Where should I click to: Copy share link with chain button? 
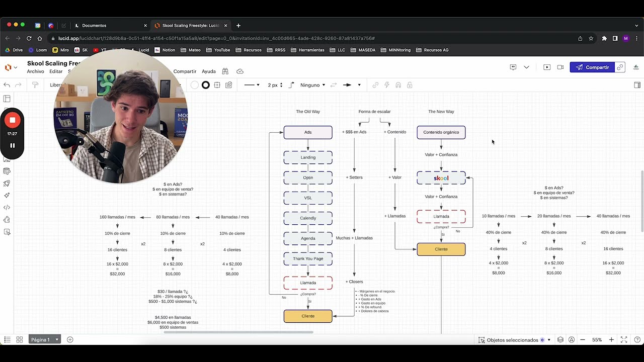pos(620,67)
